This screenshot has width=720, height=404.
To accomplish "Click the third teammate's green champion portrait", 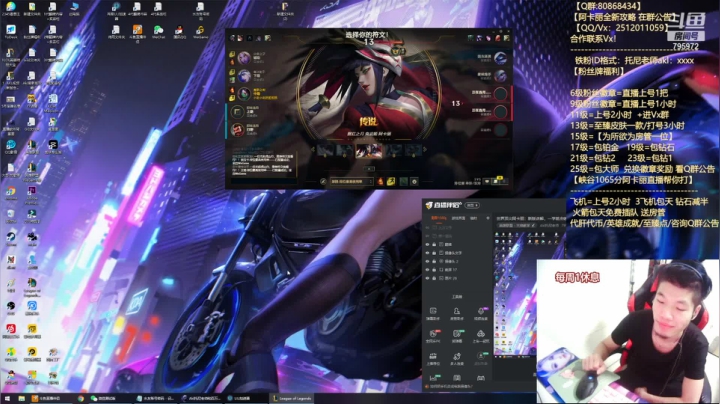I will tap(244, 94).
